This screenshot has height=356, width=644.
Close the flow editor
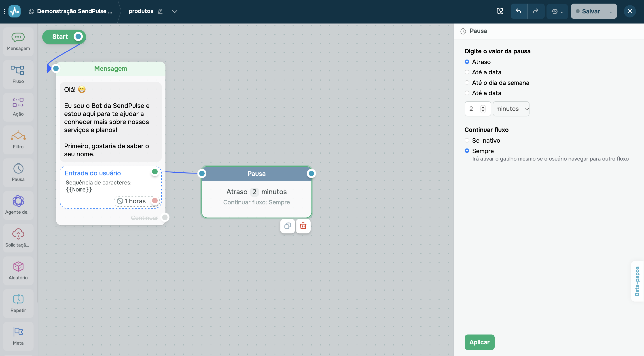(x=630, y=11)
